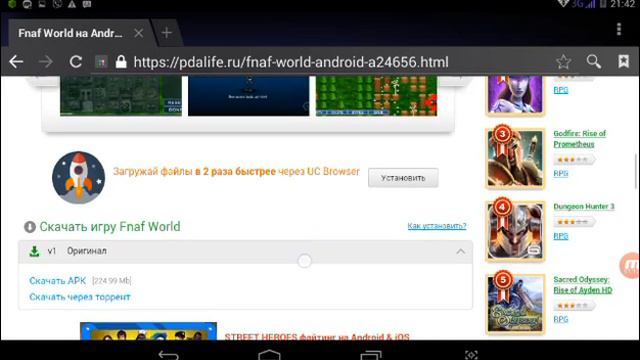Tap the screenshot capture icon in navbar

tap(471, 354)
